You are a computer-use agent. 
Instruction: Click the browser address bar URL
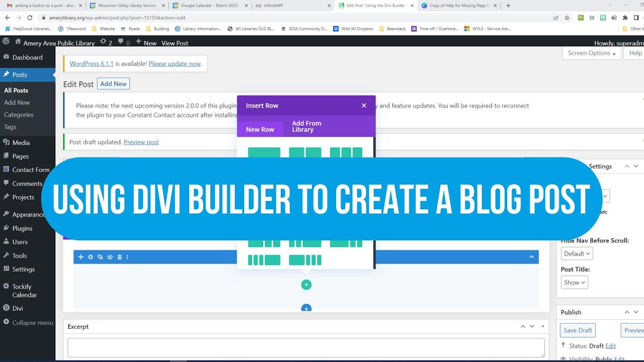tap(117, 17)
